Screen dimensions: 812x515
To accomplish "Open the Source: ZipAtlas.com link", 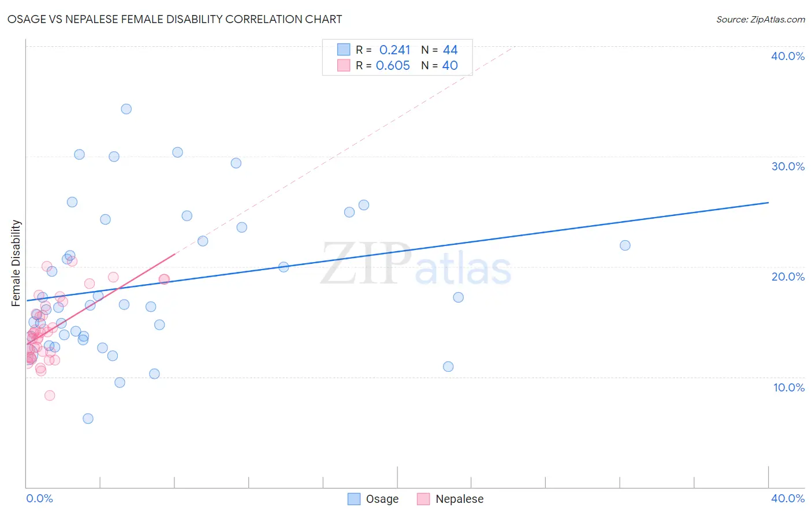I will [761, 19].
